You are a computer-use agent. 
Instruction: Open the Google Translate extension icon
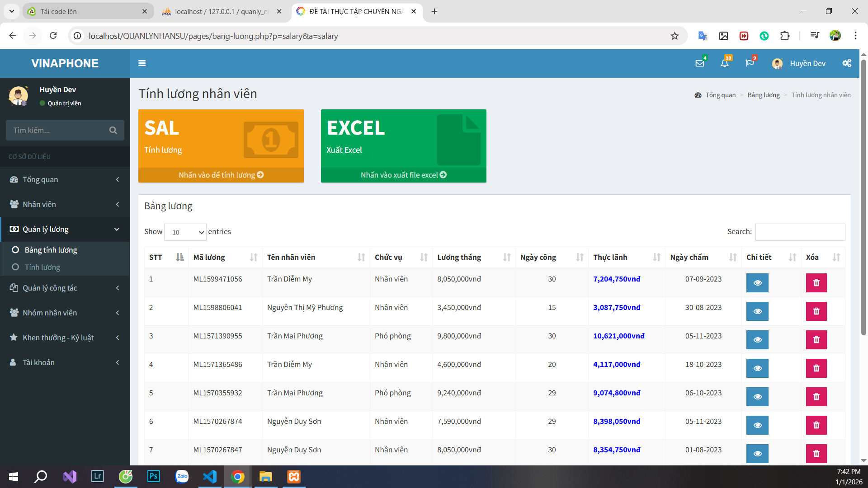pos(703,36)
